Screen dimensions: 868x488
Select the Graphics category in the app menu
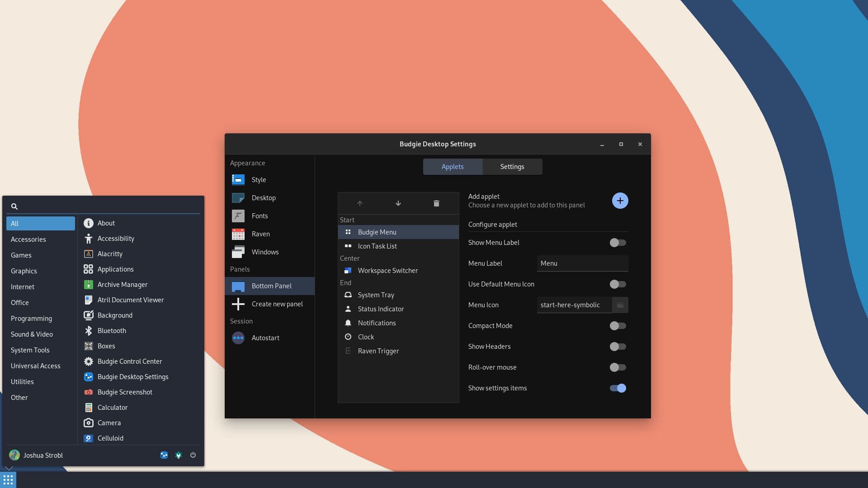[24, 271]
